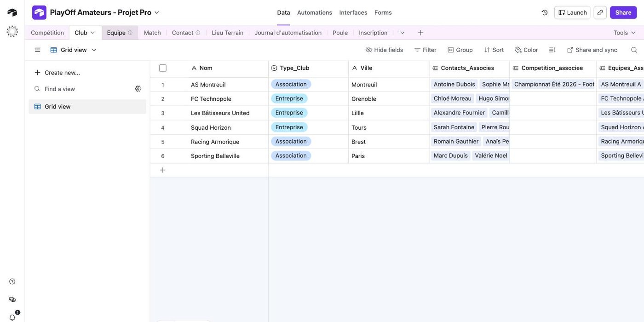Viewport: 644px width, 322px height.
Task: Click Les Bâtisseurs United name cell
Action: (x=228, y=113)
